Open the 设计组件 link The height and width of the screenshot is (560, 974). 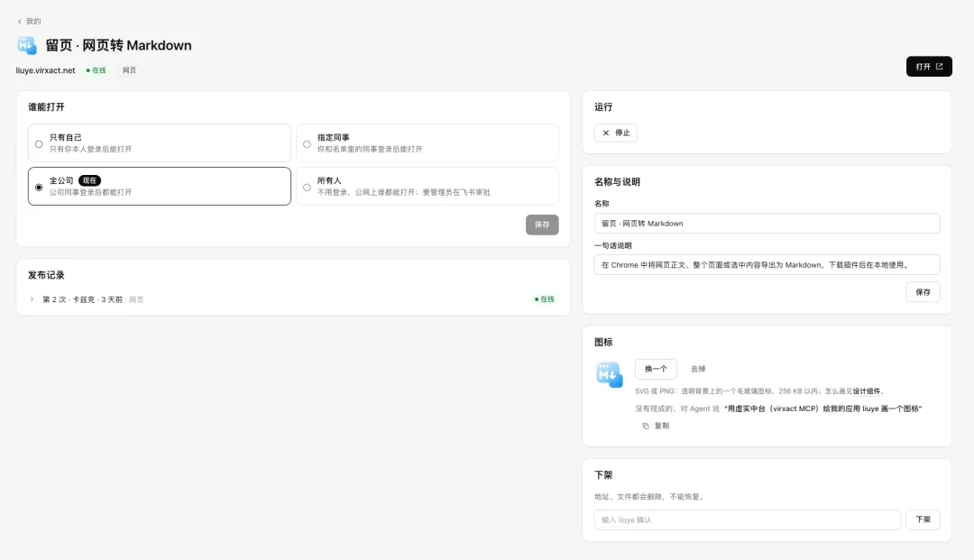(866, 391)
